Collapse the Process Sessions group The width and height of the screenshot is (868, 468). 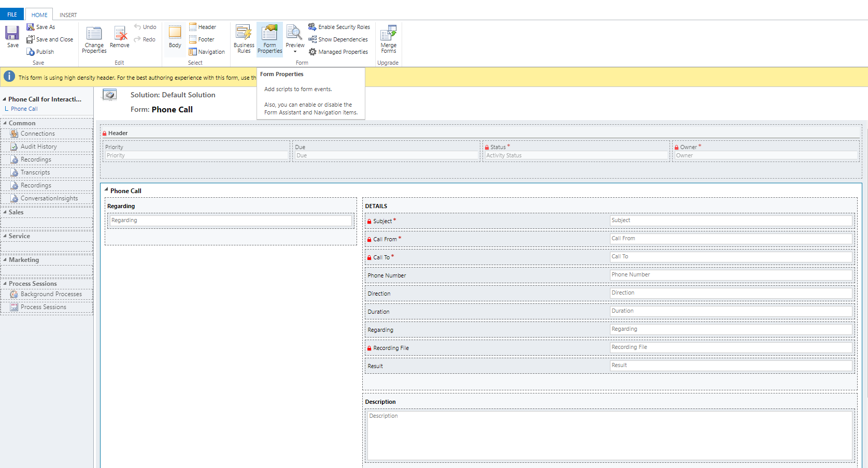tap(5, 284)
